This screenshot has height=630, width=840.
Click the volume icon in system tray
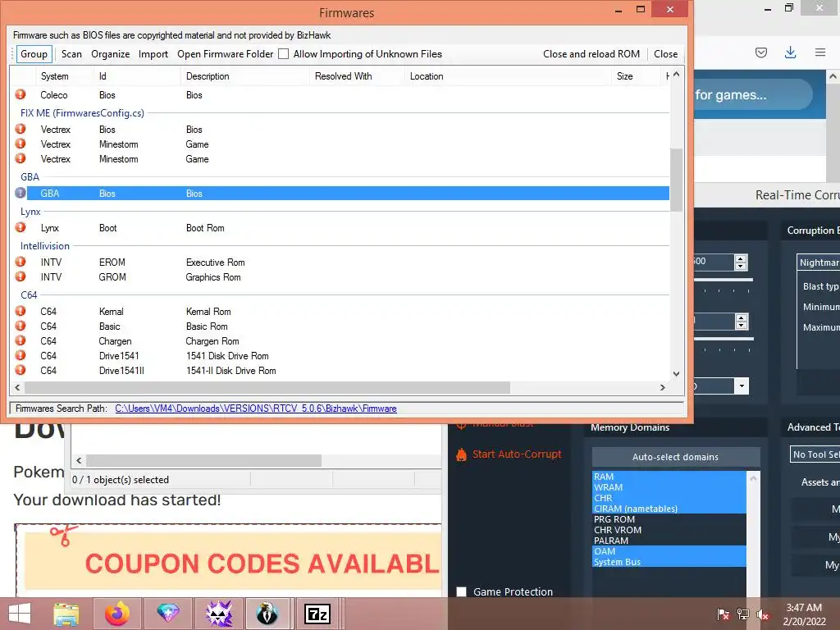(762, 614)
